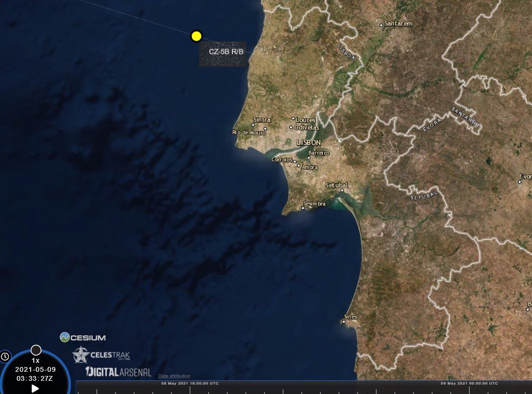Screen dimensions: 532x394
Task: Click the Digital Arsenal logo
Action: (x=118, y=372)
